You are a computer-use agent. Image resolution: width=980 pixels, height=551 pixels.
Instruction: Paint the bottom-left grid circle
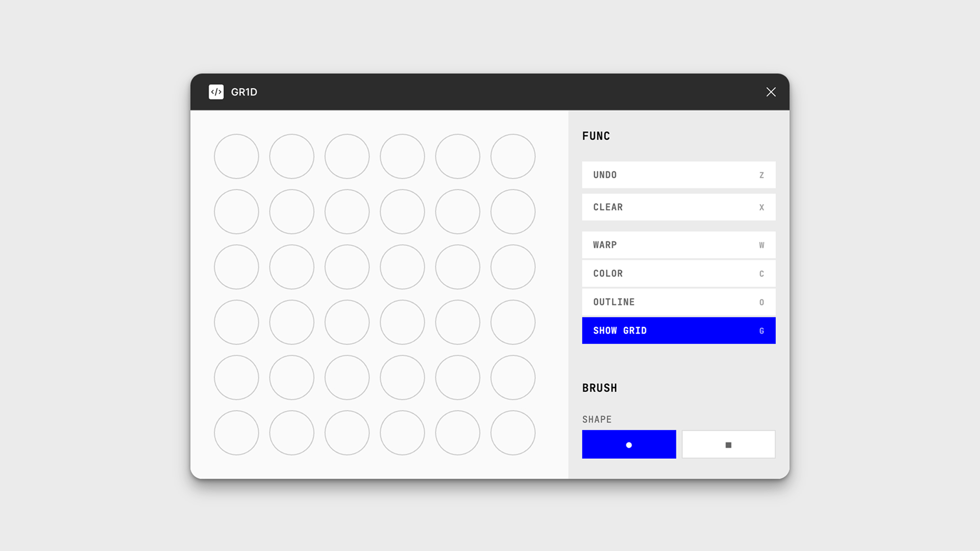[x=236, y=433]
